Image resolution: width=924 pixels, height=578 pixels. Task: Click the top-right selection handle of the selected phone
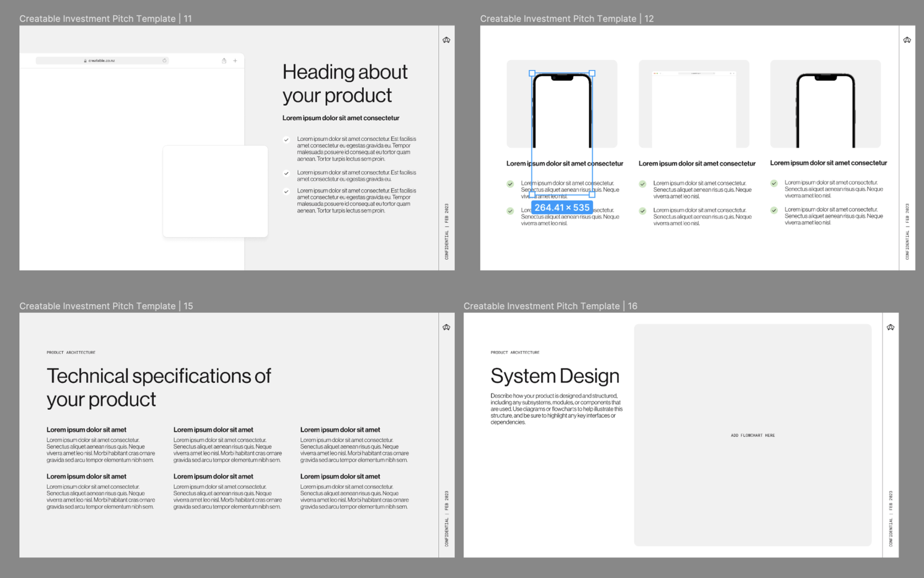tap(592, 73)
